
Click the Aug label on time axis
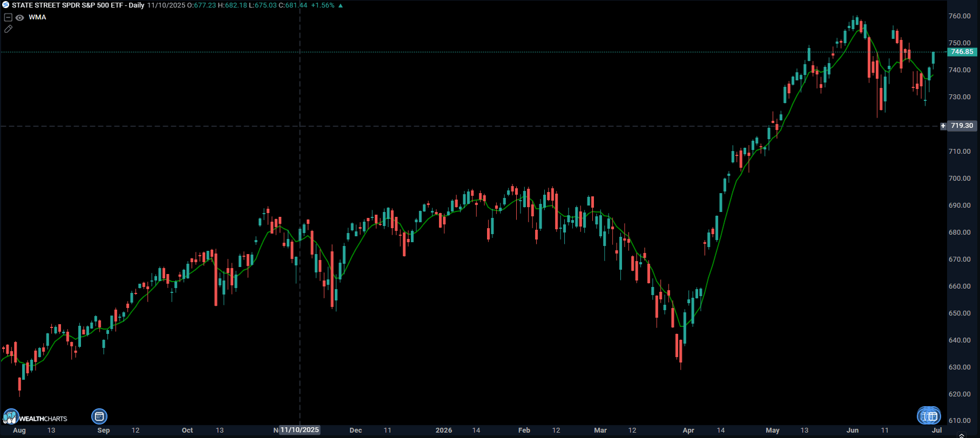pyautogui.click(x=19, y=430)
